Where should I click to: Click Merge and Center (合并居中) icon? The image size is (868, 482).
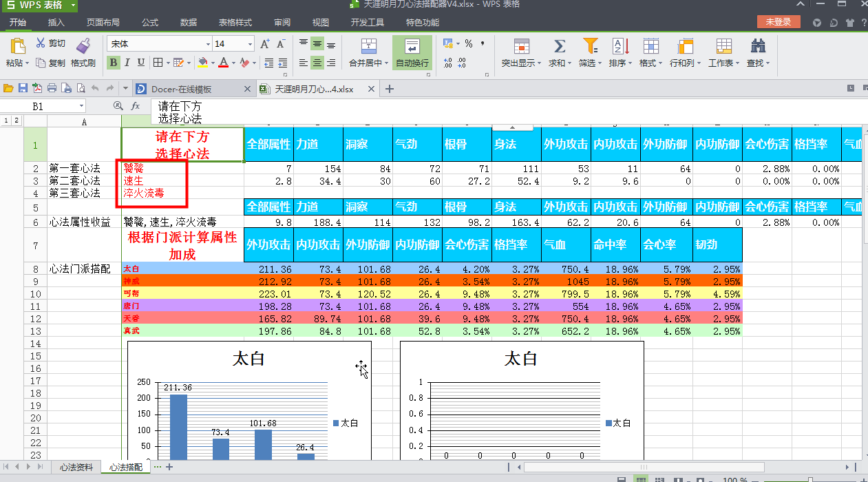[369, 46]
